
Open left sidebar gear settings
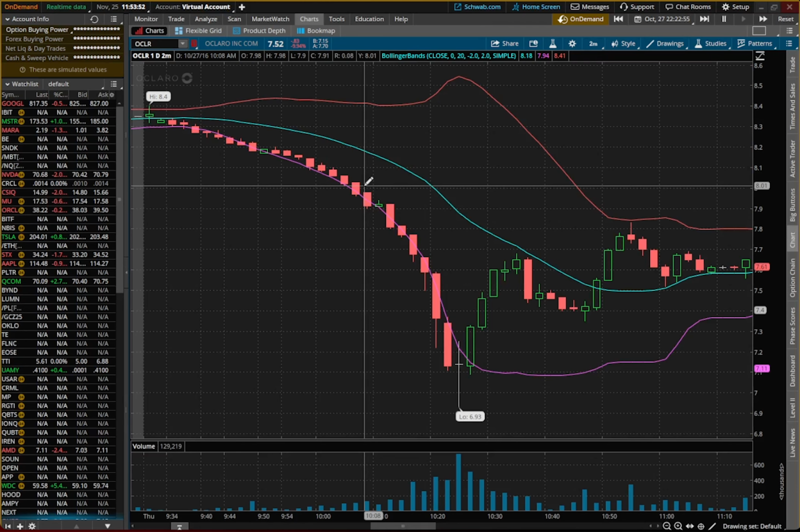point(32,526)
